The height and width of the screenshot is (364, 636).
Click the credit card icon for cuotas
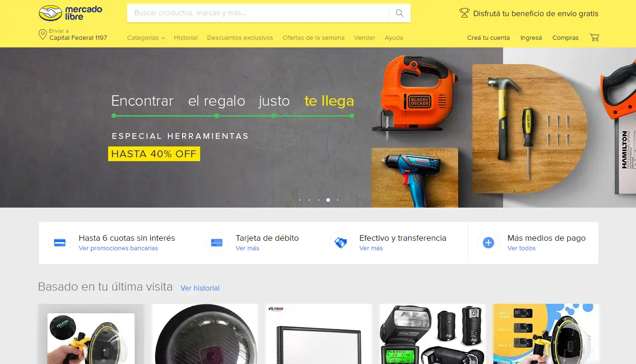[60, 243]
